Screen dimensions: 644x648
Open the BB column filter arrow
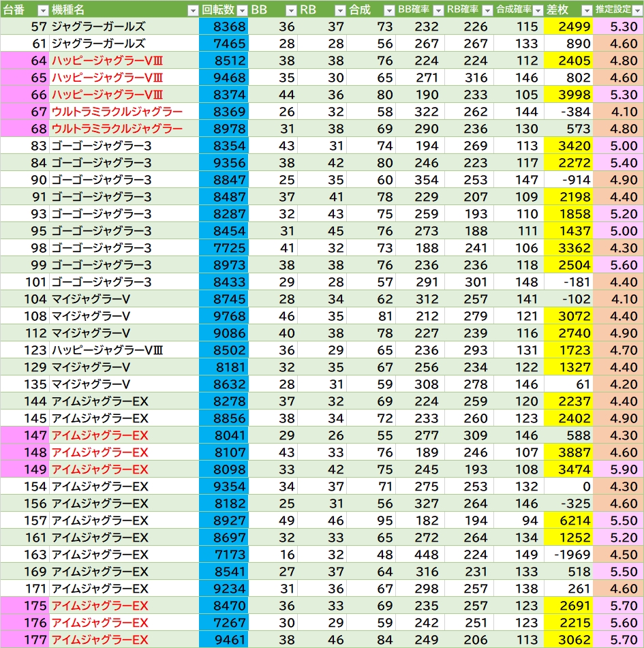(291, 10)
